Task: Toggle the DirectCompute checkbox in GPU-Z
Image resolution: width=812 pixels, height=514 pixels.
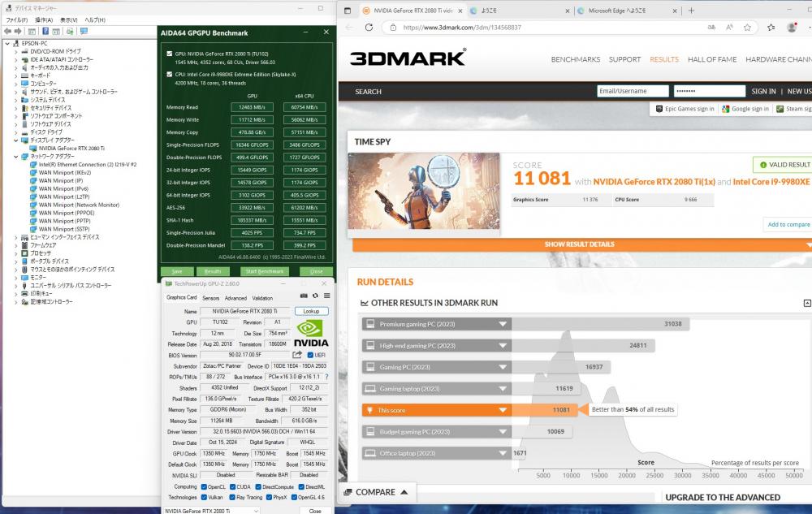Action: coord(258,487)
